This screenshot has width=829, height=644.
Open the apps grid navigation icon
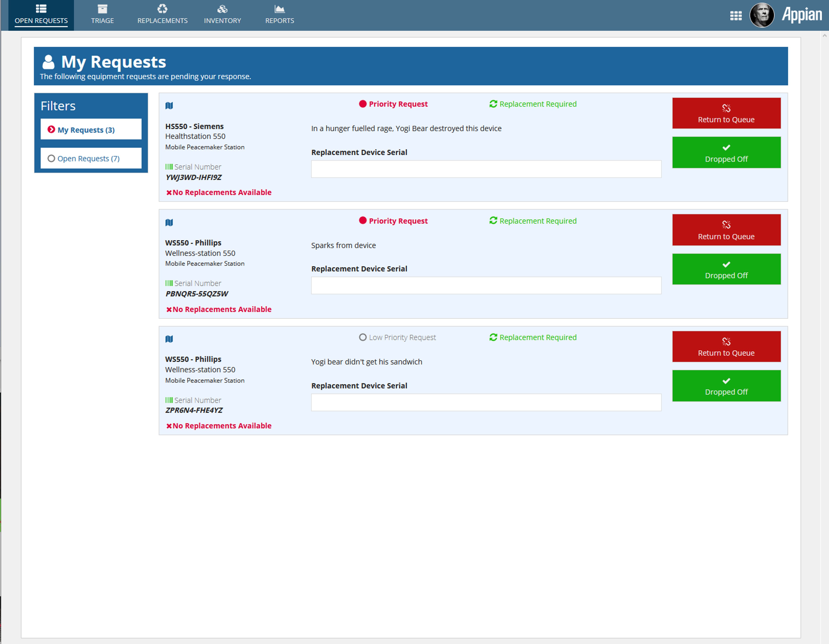[x=736, y=16]
